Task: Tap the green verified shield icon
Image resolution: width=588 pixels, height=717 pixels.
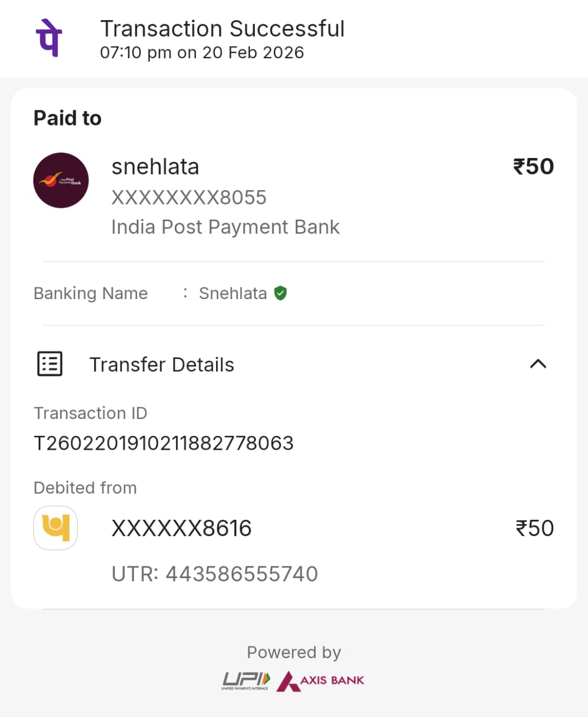Action: [x=281, y=293]
